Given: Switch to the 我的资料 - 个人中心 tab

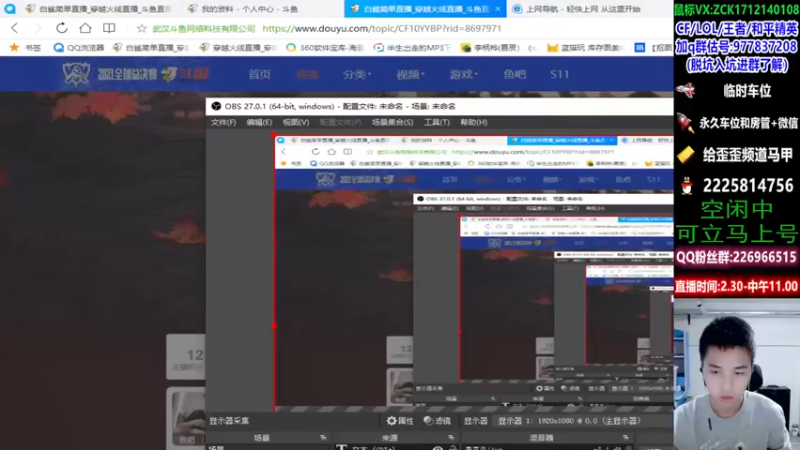Looking at the screenshot, I should (x=243, y=9).
